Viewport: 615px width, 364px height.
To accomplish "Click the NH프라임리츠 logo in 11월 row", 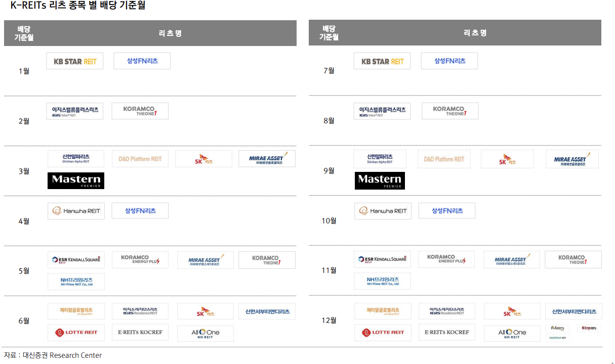I will [x=383, y=281].
